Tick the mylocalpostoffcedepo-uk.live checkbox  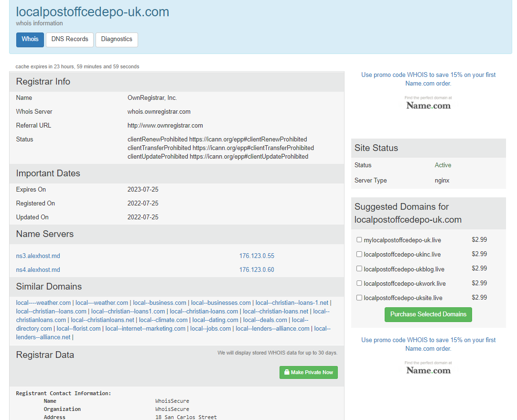pos(359,240)
